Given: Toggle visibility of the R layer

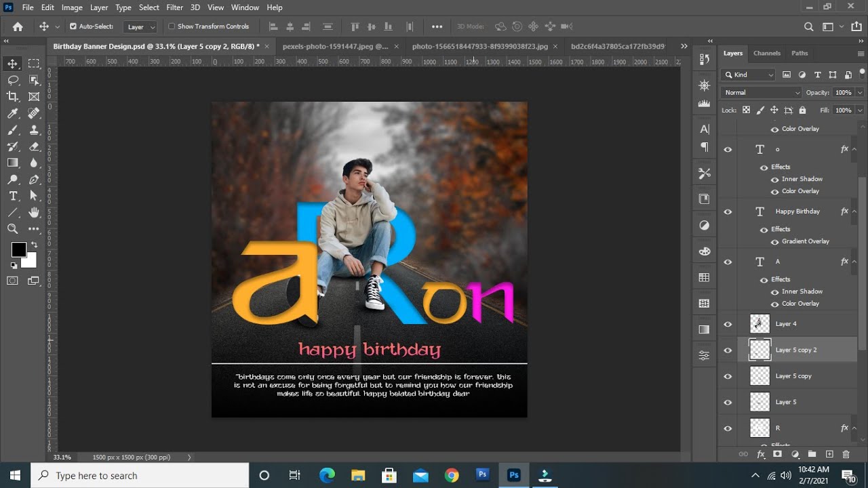Looking at the screenshot, I should coord(728,428).
